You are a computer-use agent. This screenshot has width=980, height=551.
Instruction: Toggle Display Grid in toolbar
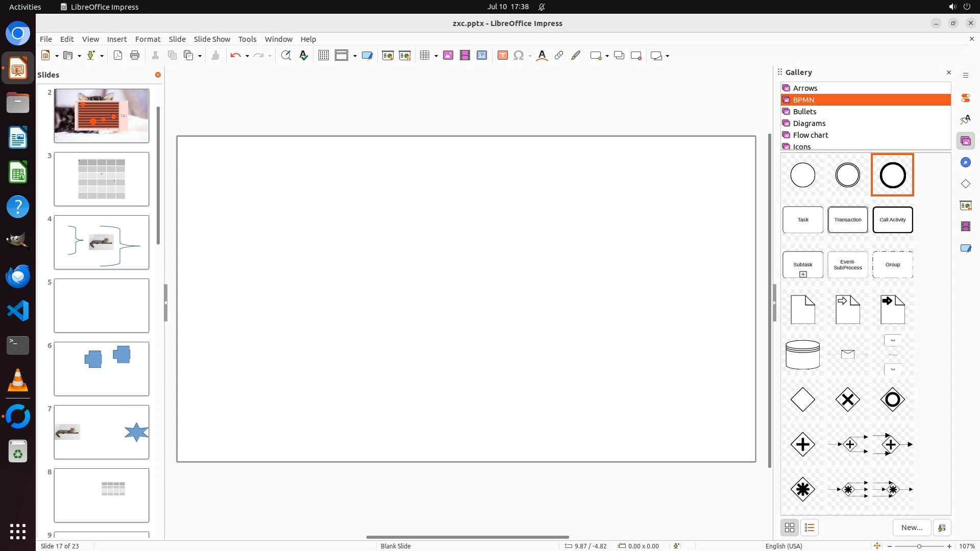coord(323,56)
